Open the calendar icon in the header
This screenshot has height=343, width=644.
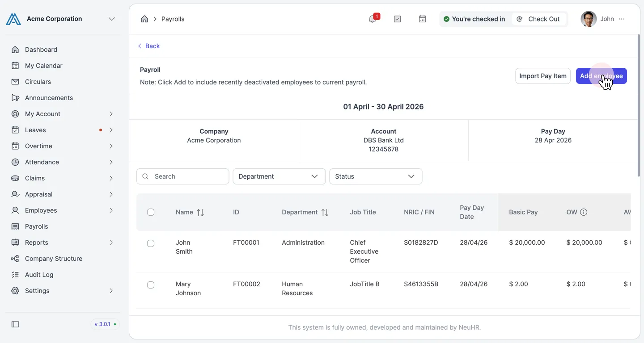[x=422, y=19]
